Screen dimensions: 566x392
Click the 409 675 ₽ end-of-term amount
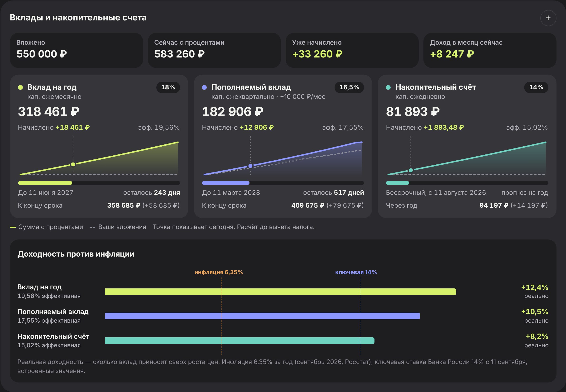coord(308,205)
